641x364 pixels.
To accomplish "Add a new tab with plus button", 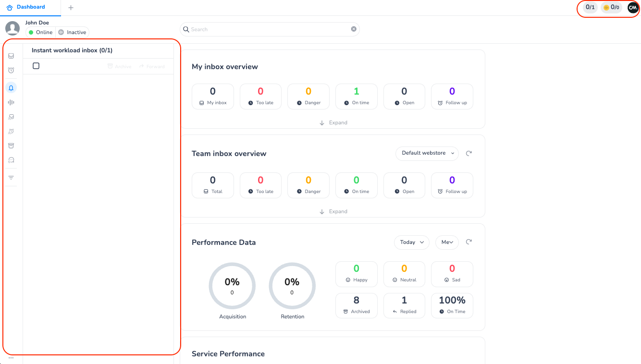I will point(71,8).
